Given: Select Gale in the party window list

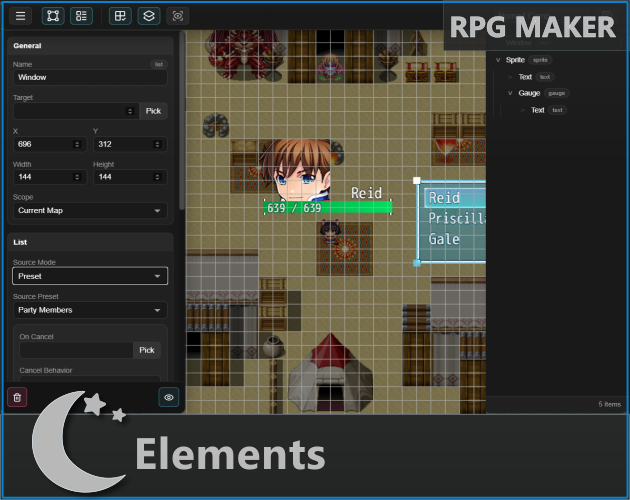Looking at the screenshot, I should click(444, 239).
